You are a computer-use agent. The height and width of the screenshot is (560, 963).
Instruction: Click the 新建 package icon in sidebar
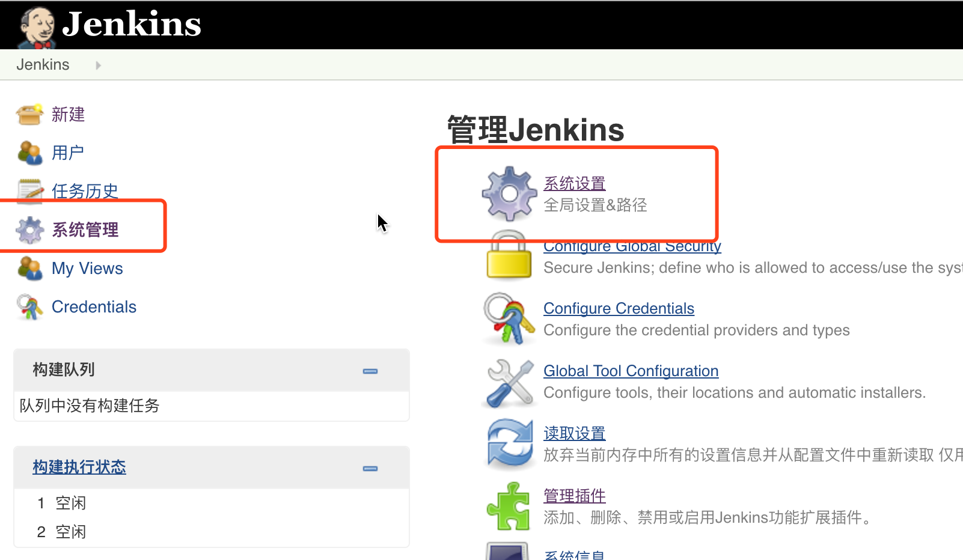29,114
